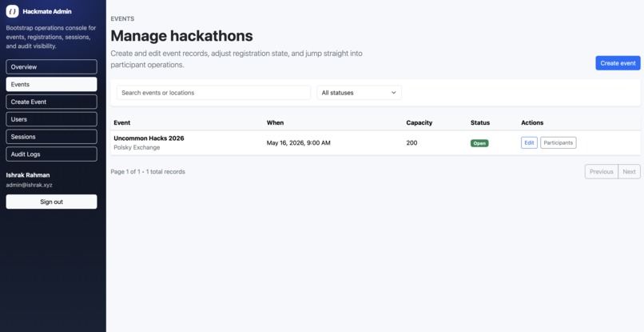The width and height of the screenshot is (644, 332).
Task: Open the Sessions section
Action: point(51,137)
